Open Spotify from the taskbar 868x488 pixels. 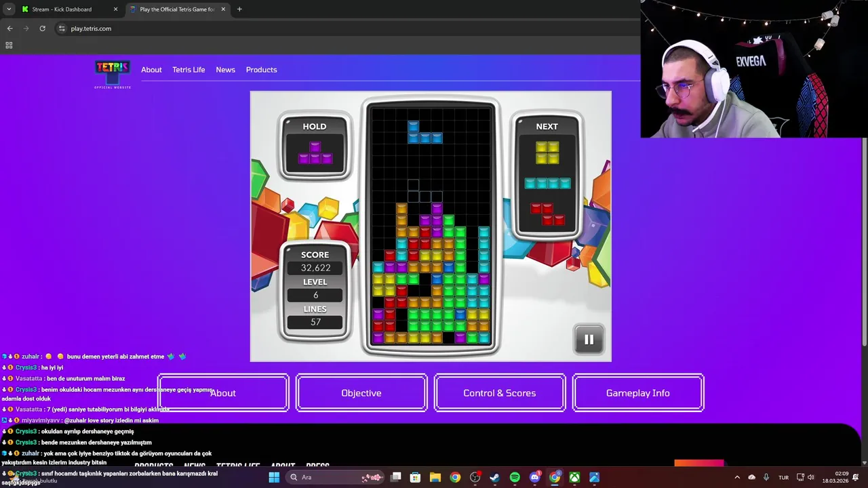tap(515, 477)
